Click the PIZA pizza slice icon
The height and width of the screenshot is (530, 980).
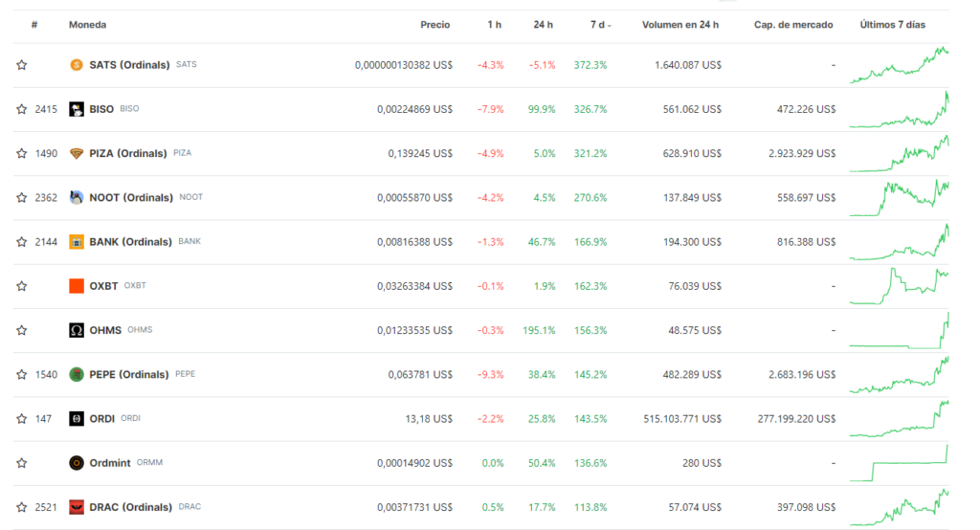point(77,153)
